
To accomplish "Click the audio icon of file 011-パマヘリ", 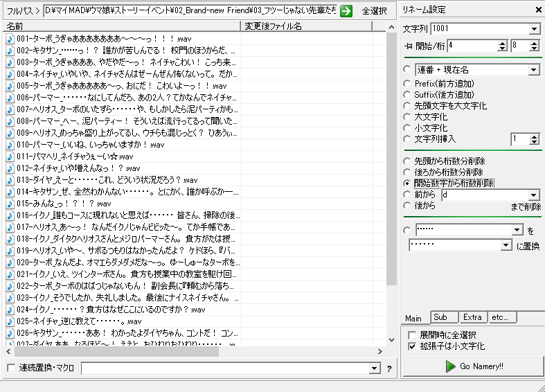I will coord(10,157).
